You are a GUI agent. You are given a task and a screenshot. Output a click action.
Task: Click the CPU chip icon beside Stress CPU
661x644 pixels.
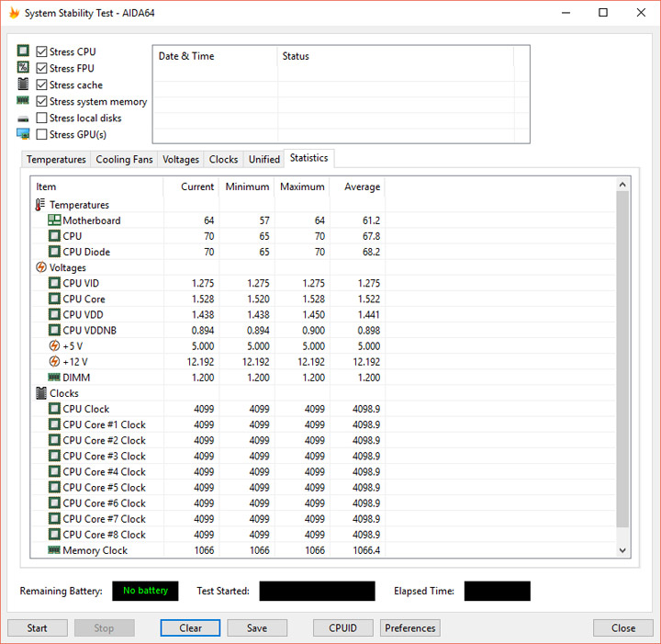pyautogui.click(x=23, y=51)
